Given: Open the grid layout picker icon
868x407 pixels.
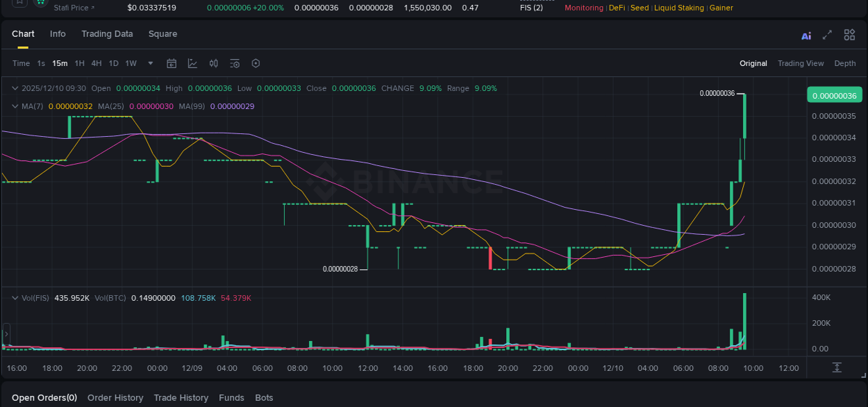Looking at the screenshot, I should tap(849, 35).
